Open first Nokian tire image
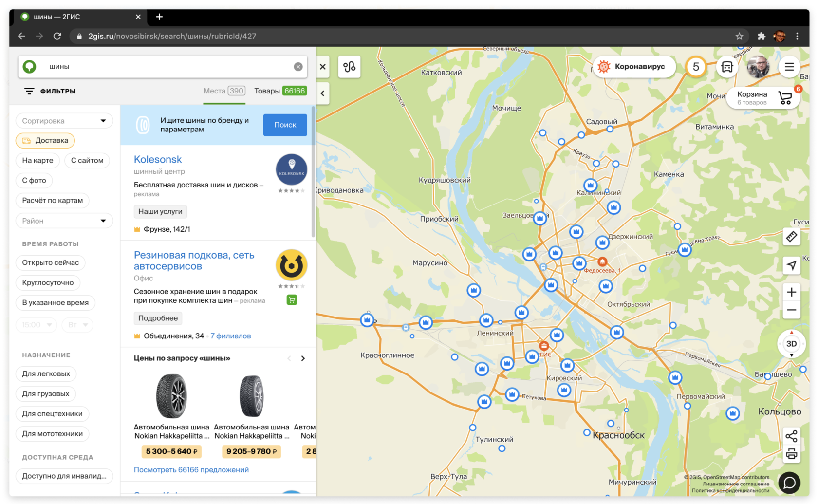Image resolution: width=818 pixels, height=504 pixels. pyautogui.click(x=171, y=396)
